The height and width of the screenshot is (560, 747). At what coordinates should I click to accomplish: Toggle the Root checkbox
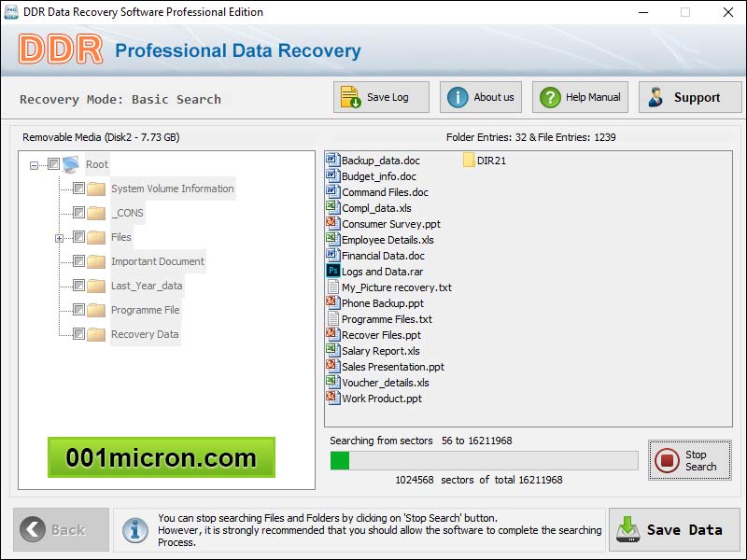(53, 164)
